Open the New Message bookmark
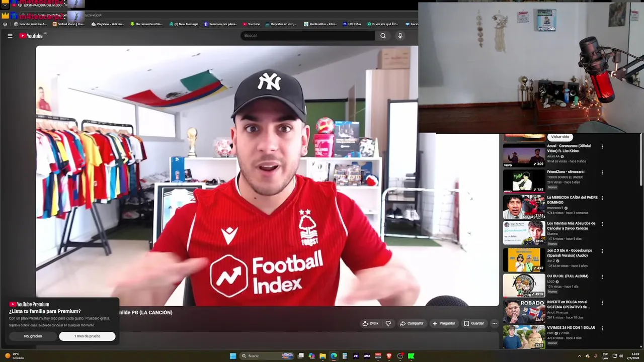 click(184, 24)
